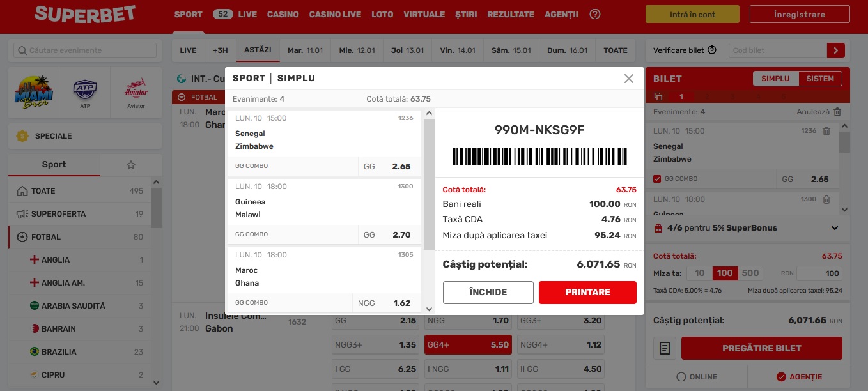Image resolution: width=868 pixels, height=391 pixels.
Task: Click the PRINTARE button
Action: point(587,292)
